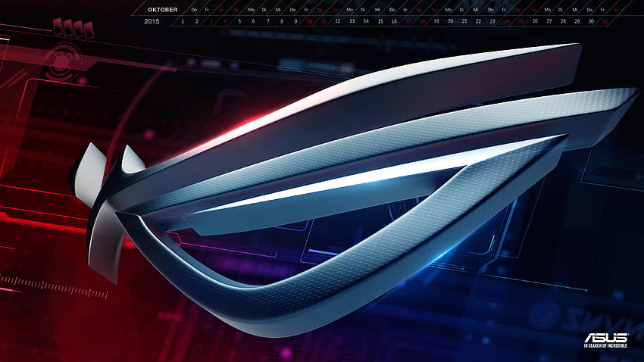Screen dimensions: 644x362
Task: Click the Mo weekday label above date 12
Action: [349, 9]
